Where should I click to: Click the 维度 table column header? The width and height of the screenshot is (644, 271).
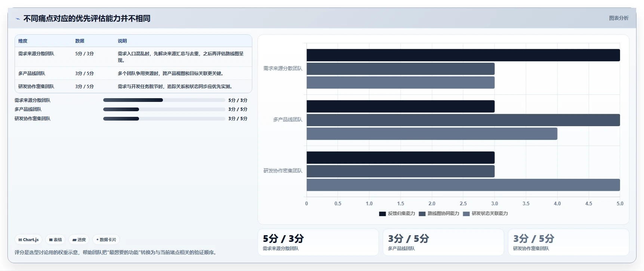coord(23,41)
